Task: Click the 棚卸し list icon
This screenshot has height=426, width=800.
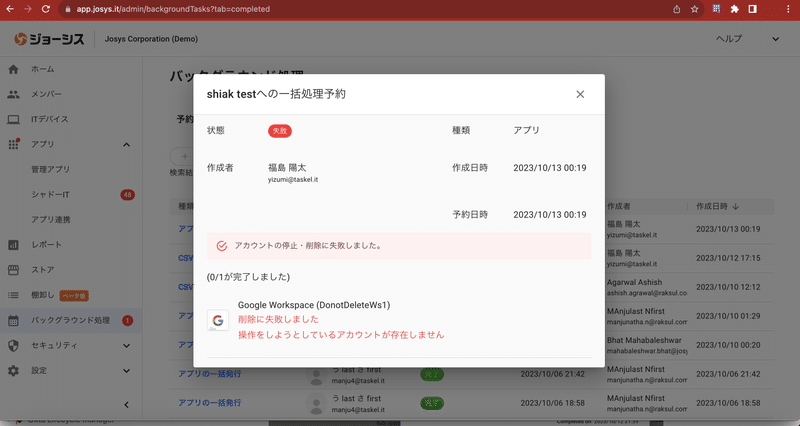Action: pyautogui.click(x=14, y=295)
